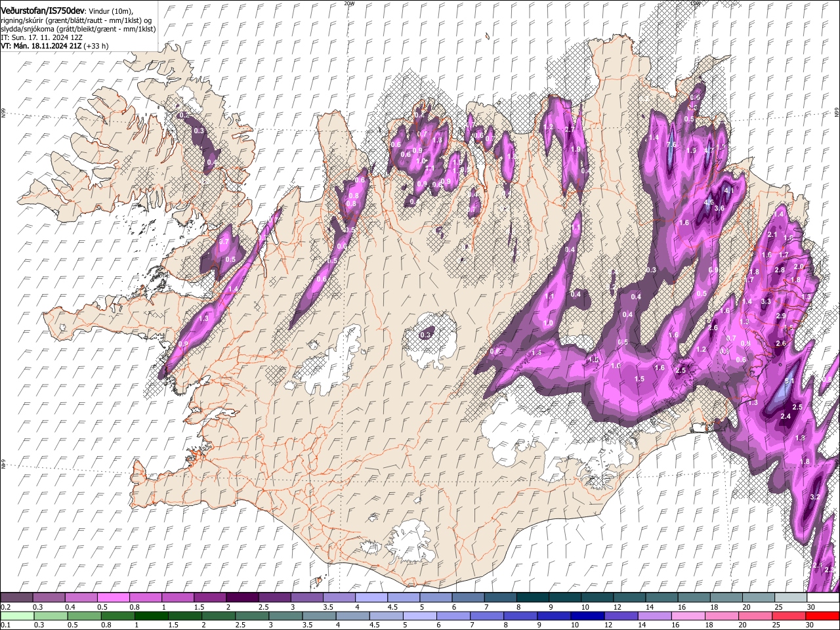
Task: Click the '7.6' precipitation value on the map
Action: 671,145
